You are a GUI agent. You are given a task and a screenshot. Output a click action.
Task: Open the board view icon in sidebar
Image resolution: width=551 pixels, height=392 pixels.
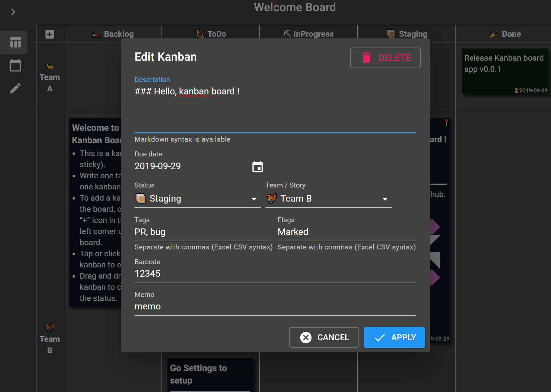[13, 42]
